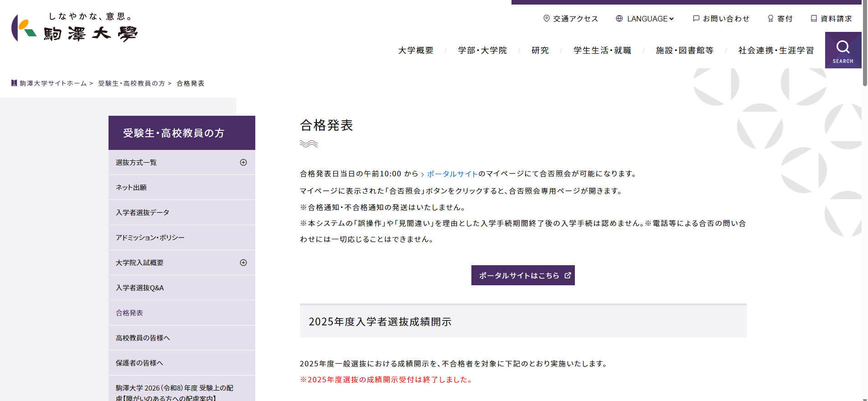The height and width of the screenshot is (401, 868).
Task: Click the Komazawa University logo
Action: [x=74, y=28]
